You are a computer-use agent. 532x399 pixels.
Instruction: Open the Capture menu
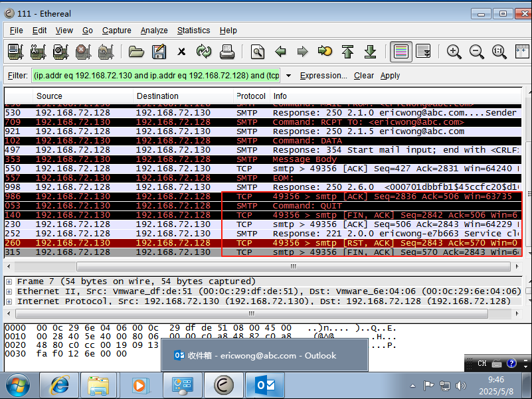[117, 31]
